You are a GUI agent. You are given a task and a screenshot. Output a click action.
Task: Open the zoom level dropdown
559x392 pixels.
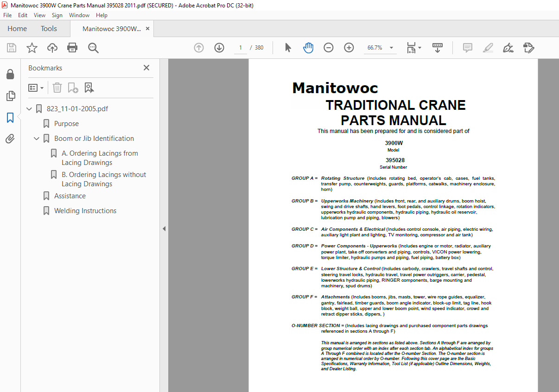391,48
